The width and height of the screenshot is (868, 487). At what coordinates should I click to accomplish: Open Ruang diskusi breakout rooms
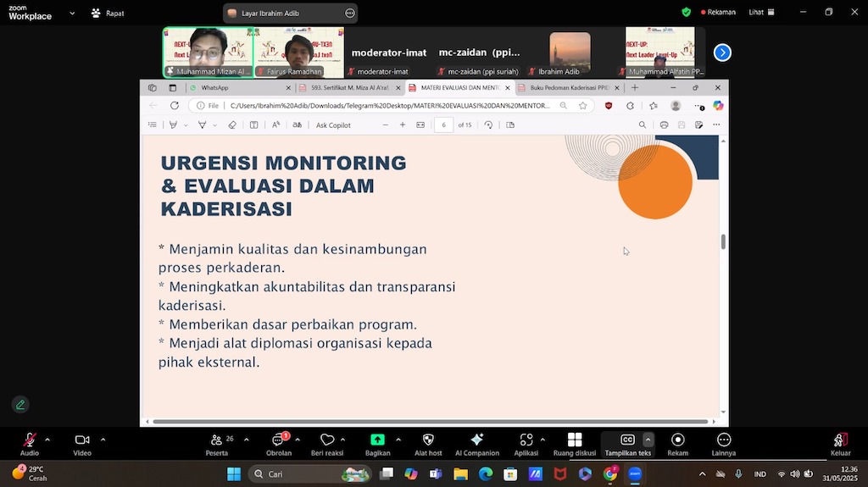click(574, 440)
